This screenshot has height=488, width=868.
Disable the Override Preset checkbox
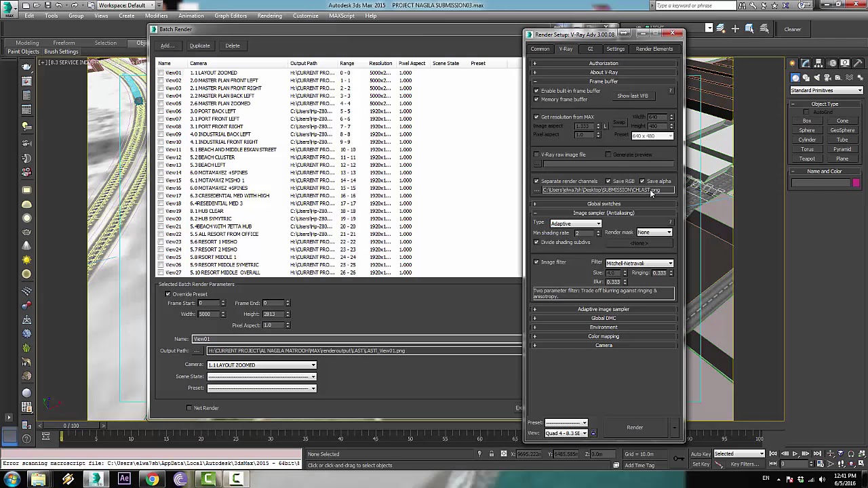pyautogui.click(x=168, y=294)
